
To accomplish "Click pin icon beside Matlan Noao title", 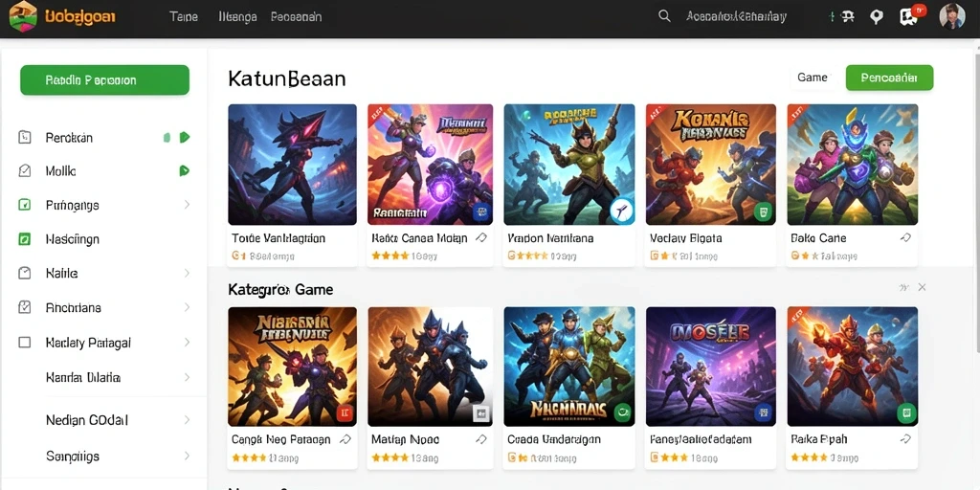I will coord(480,439).
